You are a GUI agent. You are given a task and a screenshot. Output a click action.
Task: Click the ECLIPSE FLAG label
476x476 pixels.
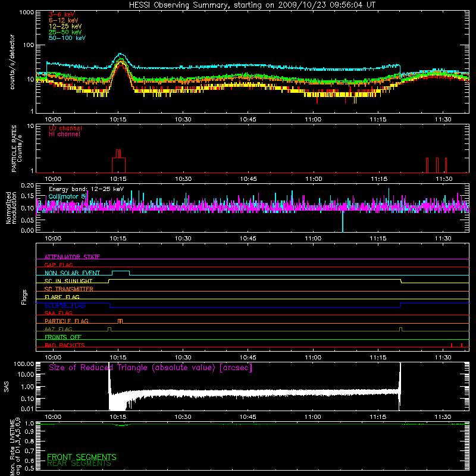(65, 305)
